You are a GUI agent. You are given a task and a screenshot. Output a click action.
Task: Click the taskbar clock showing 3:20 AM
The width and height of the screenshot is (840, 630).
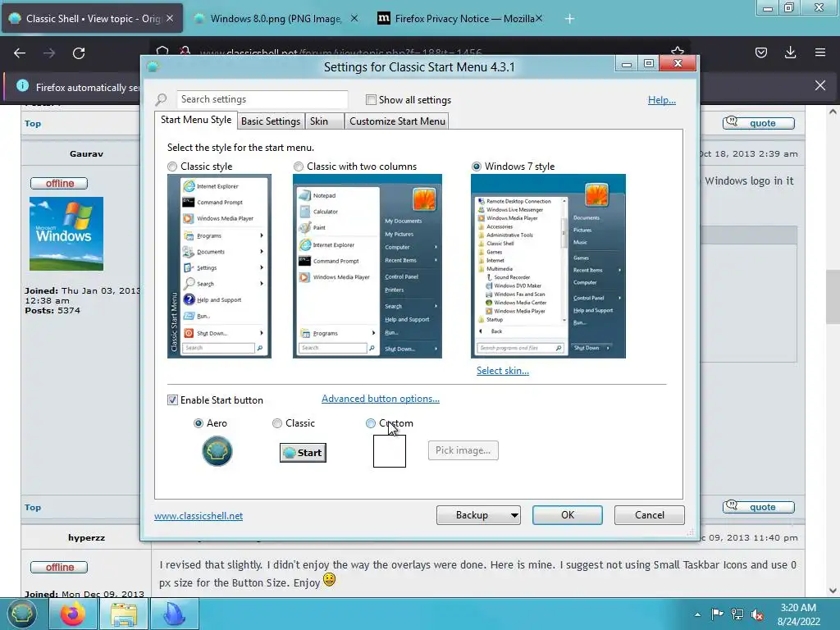[x=799, y=614]
